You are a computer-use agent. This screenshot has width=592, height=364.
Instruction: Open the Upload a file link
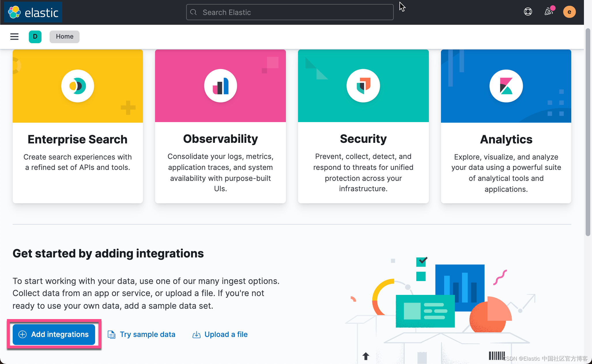(x=226, y=334)
